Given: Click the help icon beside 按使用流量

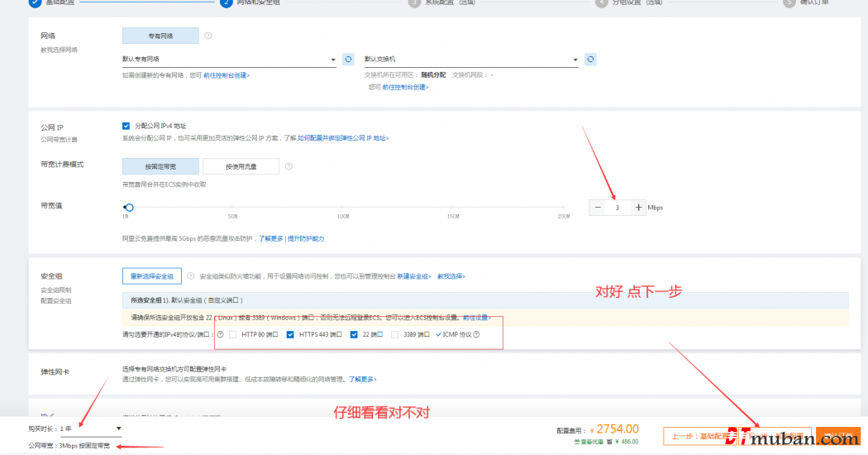Looking at the screenshot, I should [x=289, y=166].
